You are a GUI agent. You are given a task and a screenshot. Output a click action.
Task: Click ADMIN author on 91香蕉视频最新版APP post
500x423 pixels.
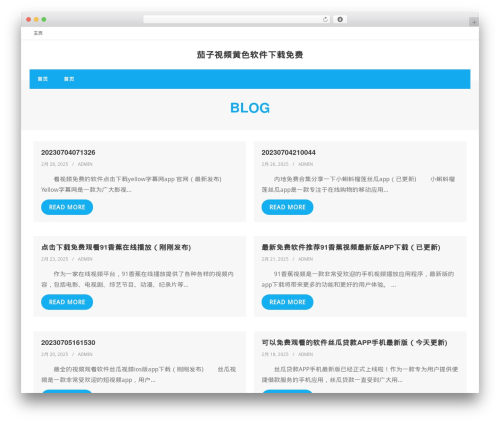click(305, 259)
